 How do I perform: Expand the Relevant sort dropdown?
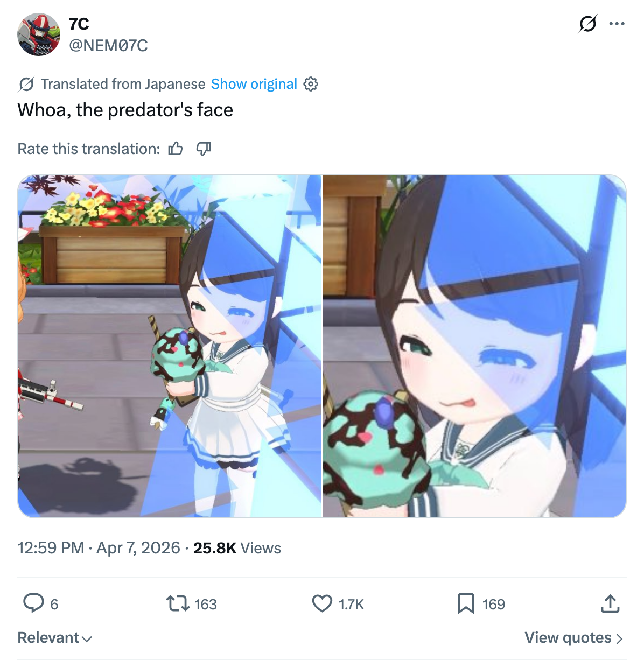[55, 637]
